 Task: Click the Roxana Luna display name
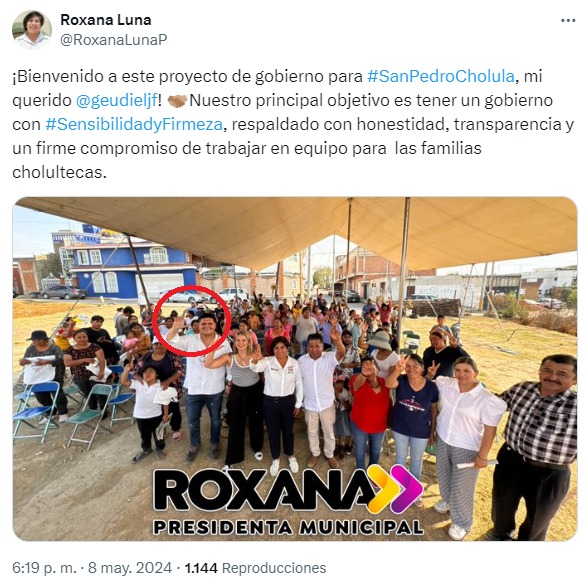tap(106, 20)
